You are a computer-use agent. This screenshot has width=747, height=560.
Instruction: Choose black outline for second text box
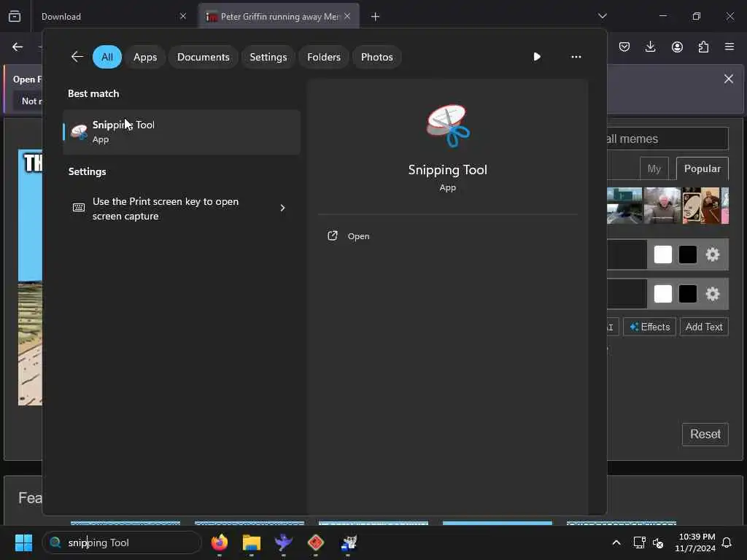click(x=687, y=294)
